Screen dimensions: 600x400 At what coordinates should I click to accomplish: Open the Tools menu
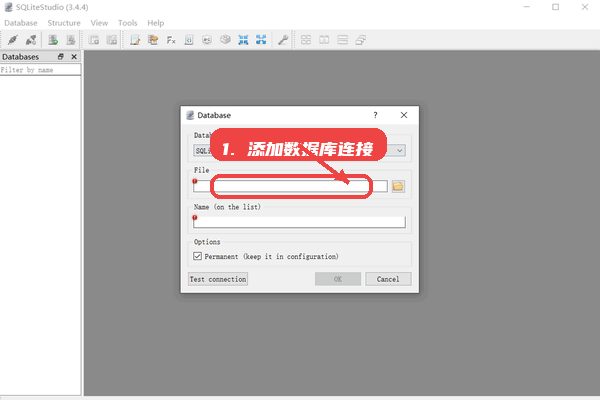[x=127, y=23]
